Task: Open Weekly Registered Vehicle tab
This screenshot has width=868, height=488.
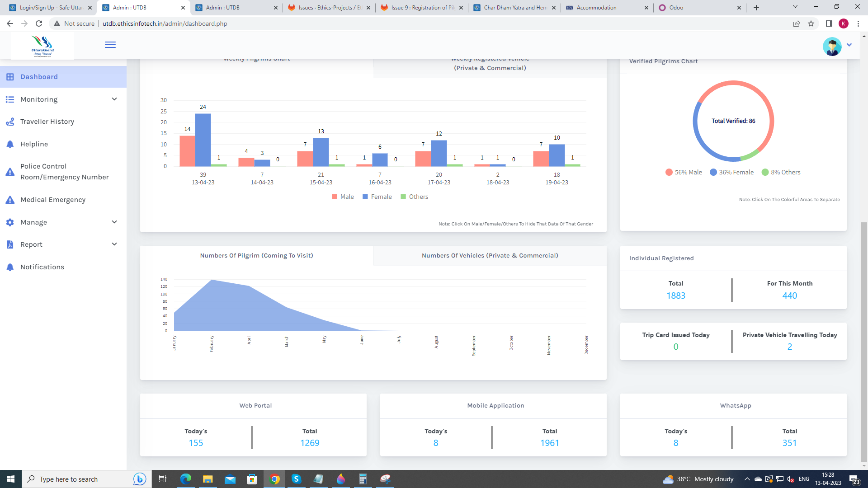Action: (x=490, y=67)
